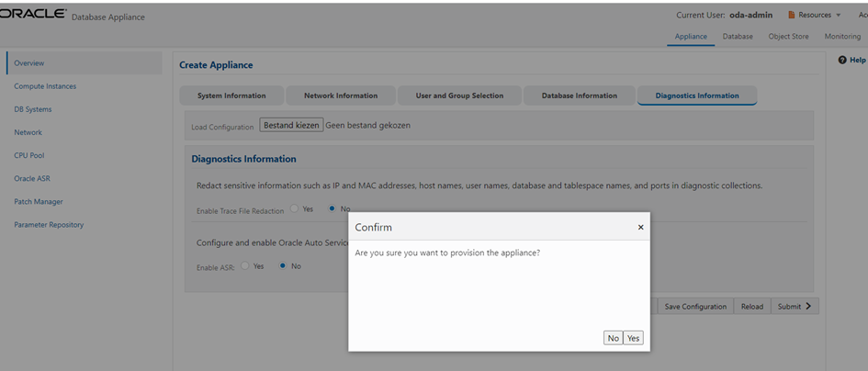Click the Help question mark icon
This screenshot has width=868, height=371.
(x=842, y=60)
